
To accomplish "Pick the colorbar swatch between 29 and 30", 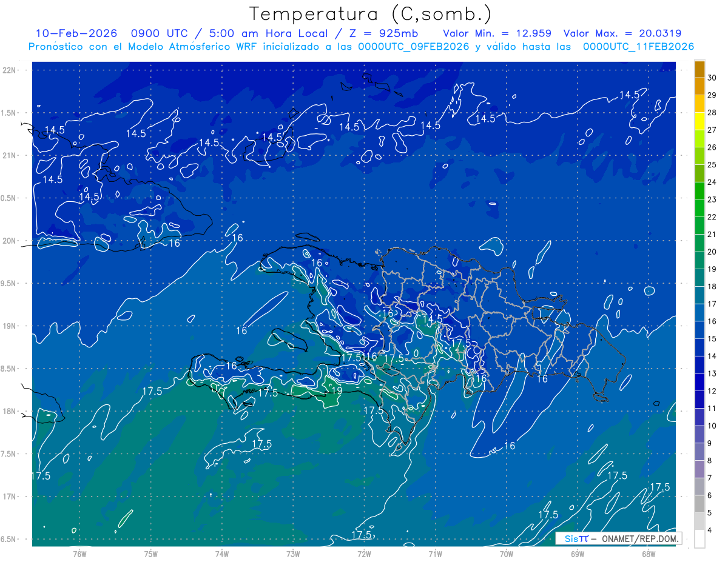I will [x=699, y=86].
